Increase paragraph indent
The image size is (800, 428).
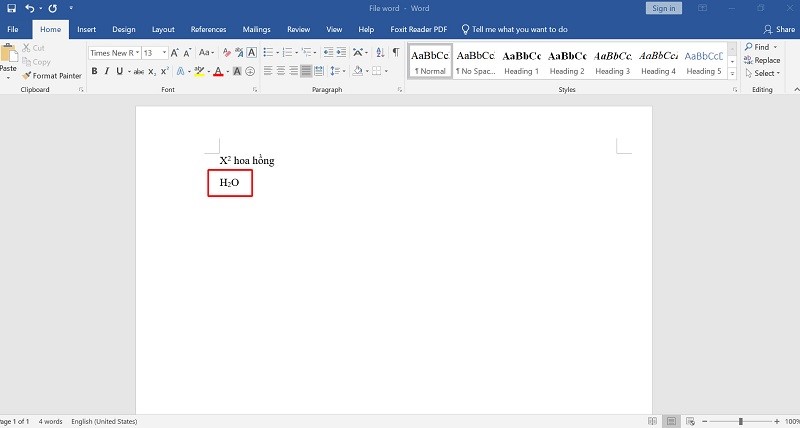[341, 53]
